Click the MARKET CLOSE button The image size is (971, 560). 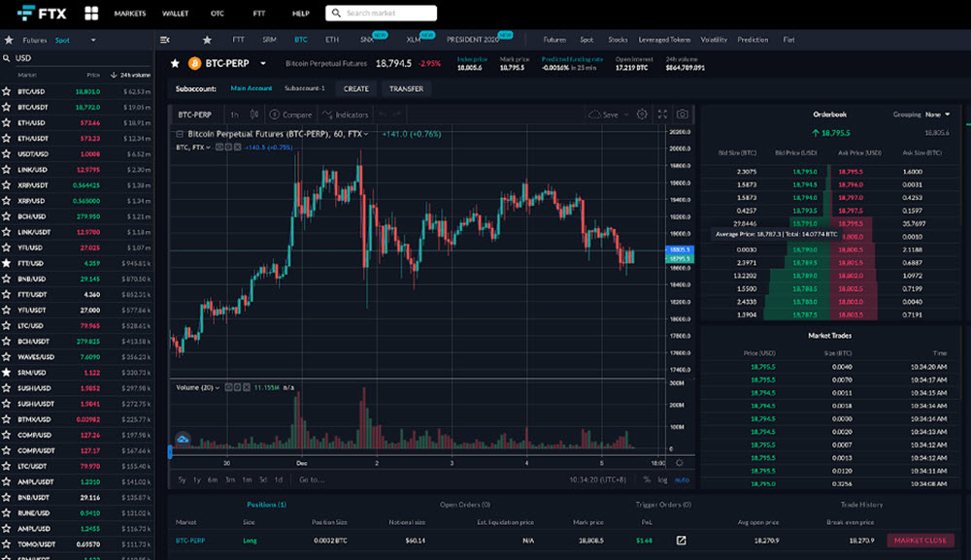pyautogui.click(x=921, y=541)
